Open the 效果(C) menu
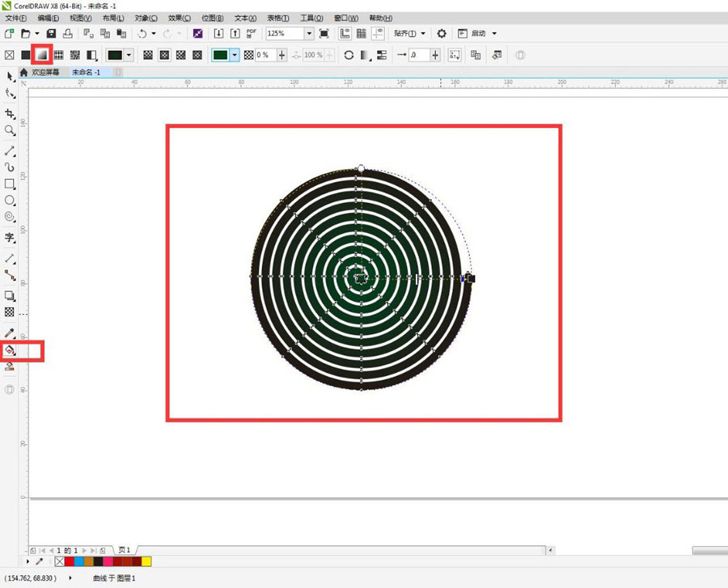The height and width of the screenshot is (588, 728). 180,18
